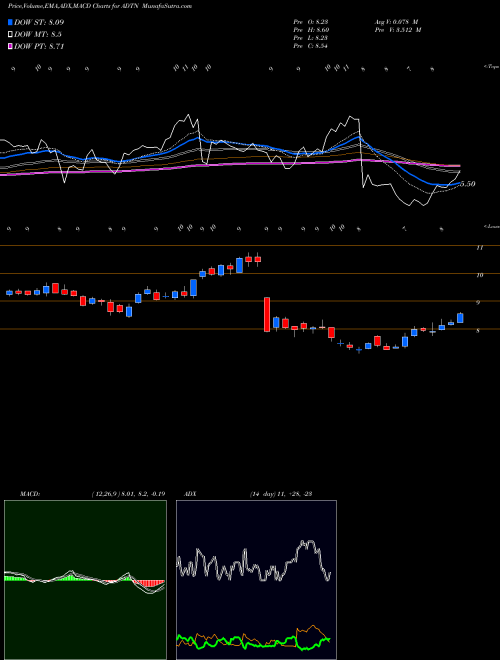500x660 pixels.
Task: Click the price axis label 8
Action: pyautogui.click(x=478, y=331)
